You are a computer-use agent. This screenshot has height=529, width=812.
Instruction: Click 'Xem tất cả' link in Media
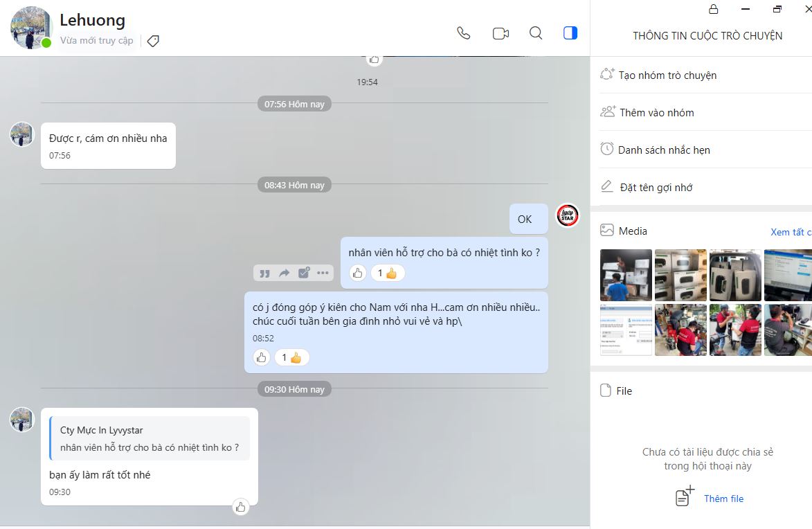coord(791,232)
